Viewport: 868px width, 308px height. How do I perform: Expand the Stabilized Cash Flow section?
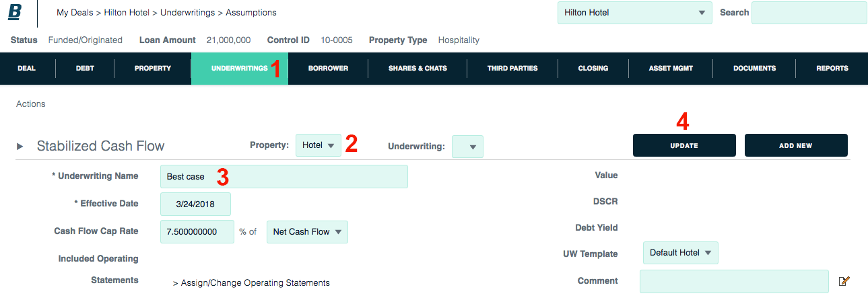(x=20, y=146)
